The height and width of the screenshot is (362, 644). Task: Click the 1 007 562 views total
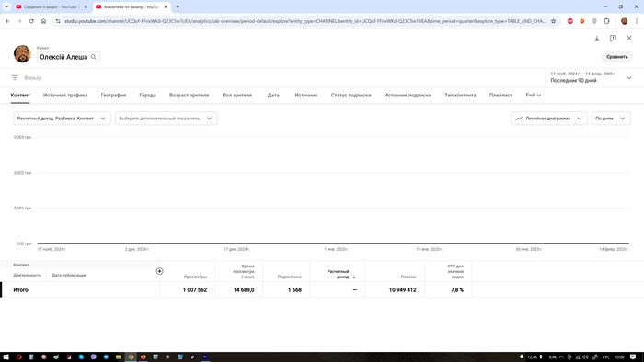pos(195,289)
